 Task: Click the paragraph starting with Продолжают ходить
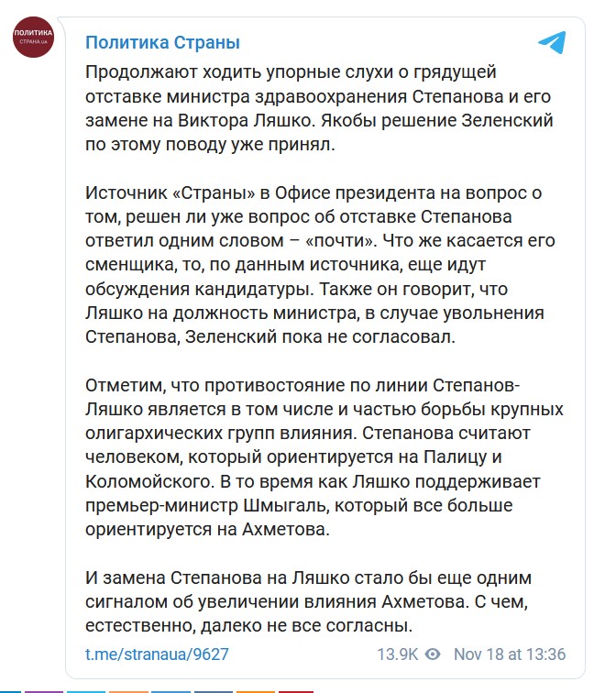pyautogui.click(x=319, y=108)
